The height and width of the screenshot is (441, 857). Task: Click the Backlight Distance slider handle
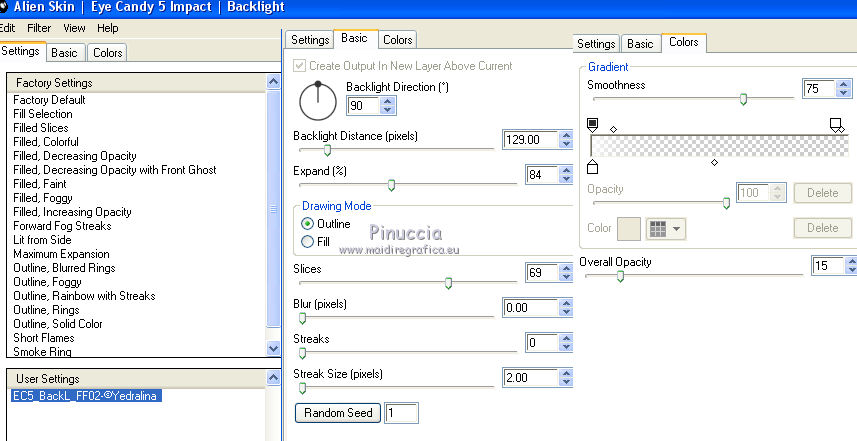click(327, 150)
